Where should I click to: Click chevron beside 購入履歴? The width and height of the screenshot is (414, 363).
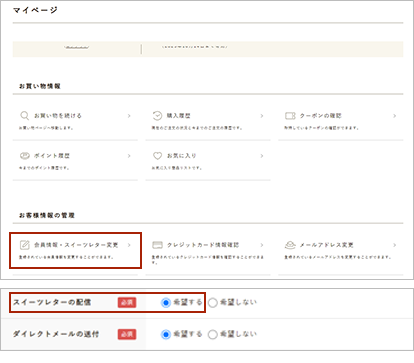point(262,116)
